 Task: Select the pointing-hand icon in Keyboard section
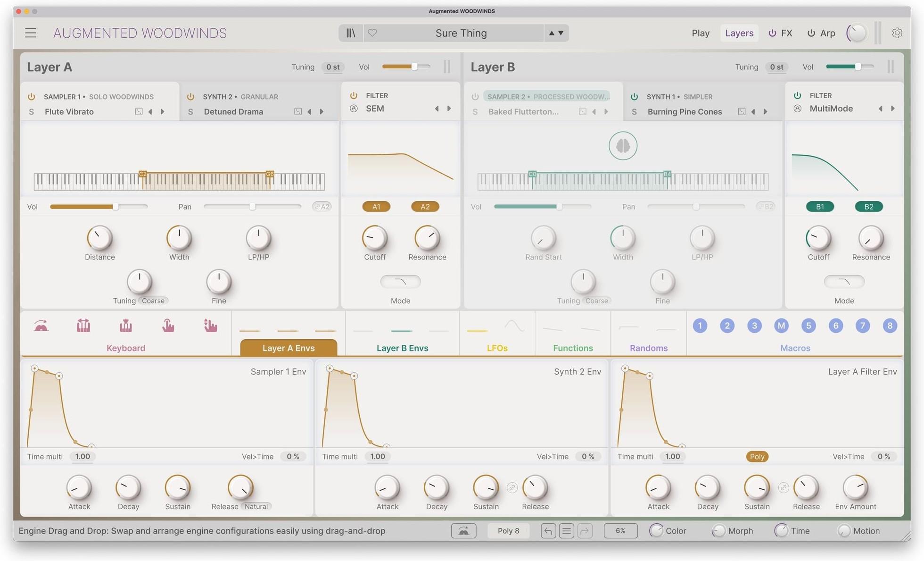168,326
